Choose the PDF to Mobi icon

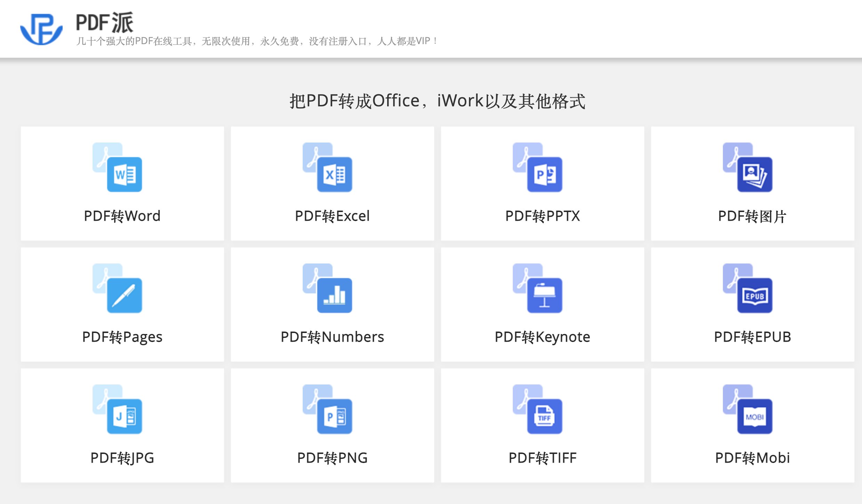pyautogui.click(x=748, y=409)
